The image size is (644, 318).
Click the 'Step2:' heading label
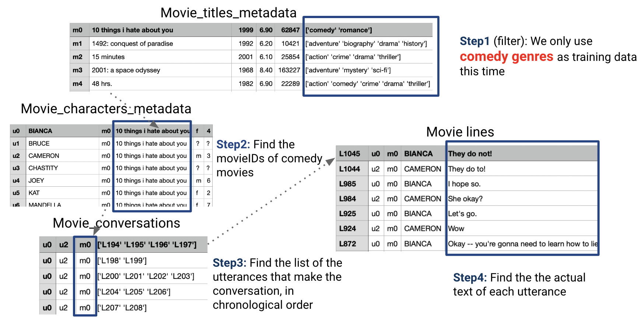tap(233, 145)
